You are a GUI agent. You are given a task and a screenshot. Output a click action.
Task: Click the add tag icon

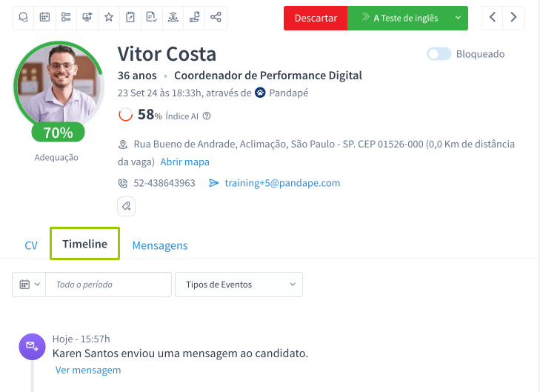(x=126, y=206)
